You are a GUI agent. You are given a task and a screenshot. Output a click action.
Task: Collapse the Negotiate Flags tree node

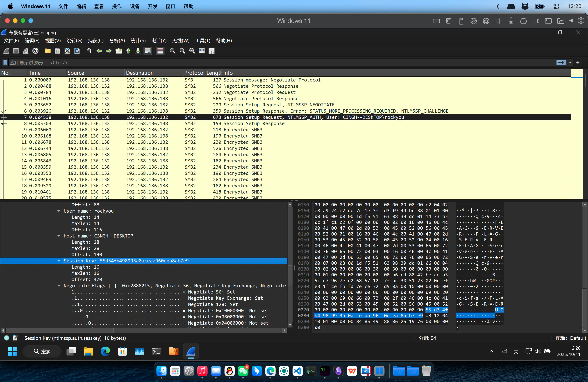[x=59, y=286]
